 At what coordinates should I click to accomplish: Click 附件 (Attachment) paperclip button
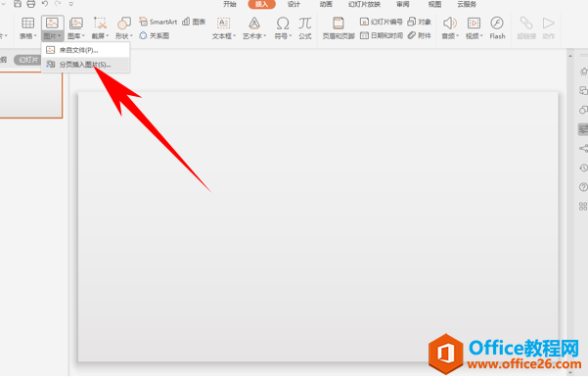coord(420,35)
